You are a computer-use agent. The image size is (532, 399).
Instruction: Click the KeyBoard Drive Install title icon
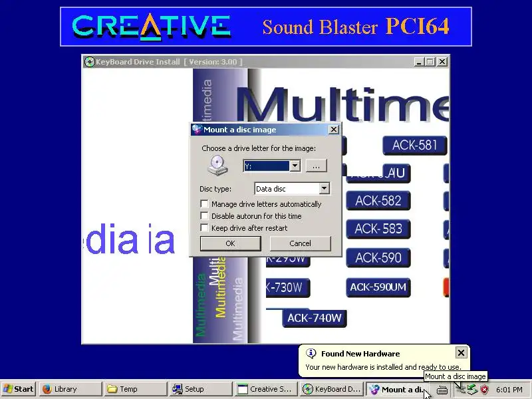tap(89, 62)
